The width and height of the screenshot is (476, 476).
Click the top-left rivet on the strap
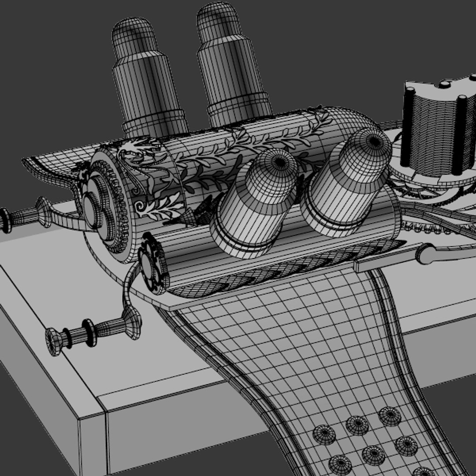(x=324, y=435)
